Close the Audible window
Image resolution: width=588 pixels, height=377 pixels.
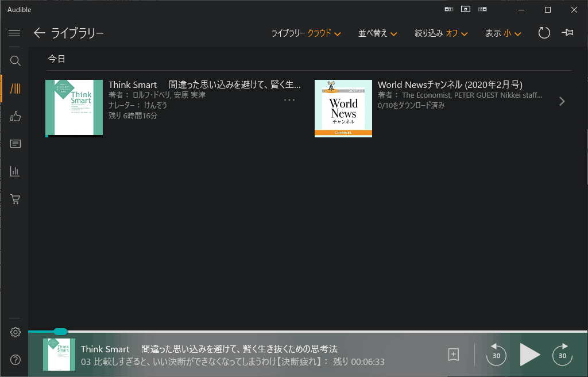[x=574, y=10]
